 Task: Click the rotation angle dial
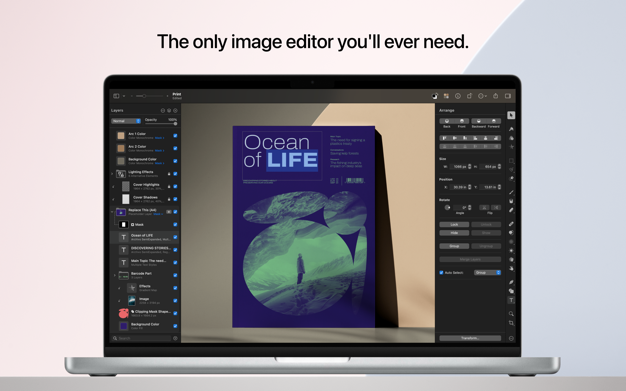[447, 207]
